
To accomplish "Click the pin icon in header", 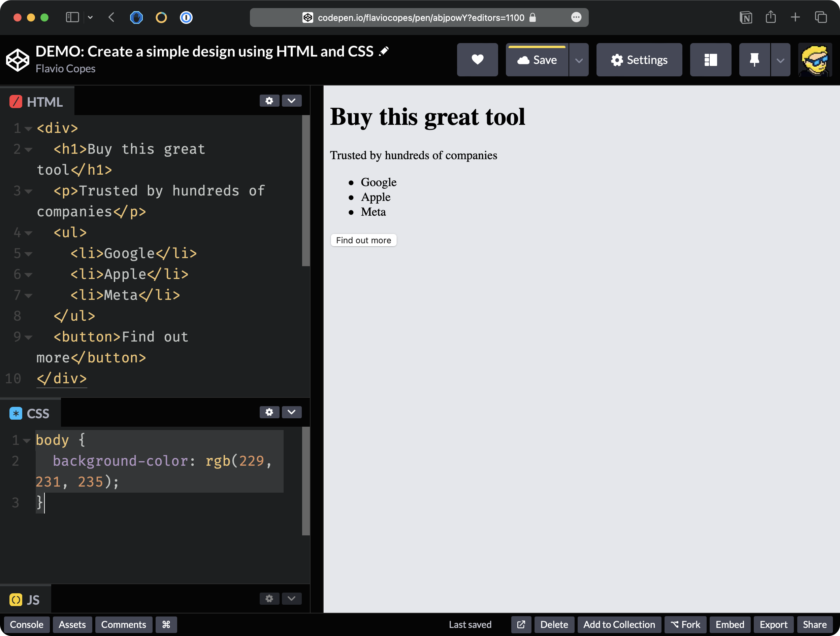I will (x=754, y=60).
